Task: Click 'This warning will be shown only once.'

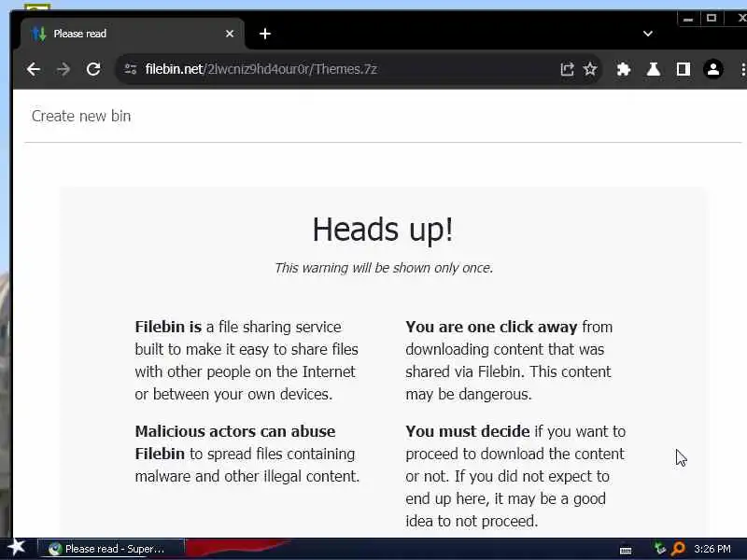Action: point(384,268)
